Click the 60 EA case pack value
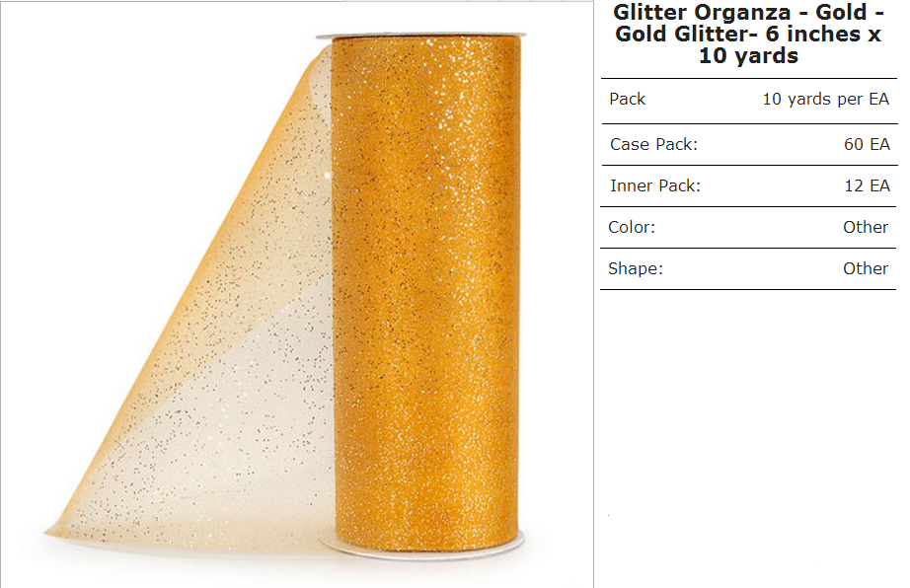Viewport: 910px width, 588px height. pos(867,144)
